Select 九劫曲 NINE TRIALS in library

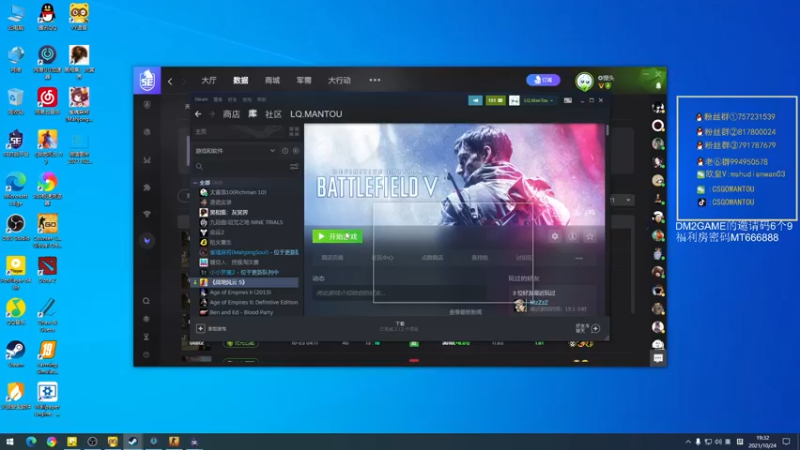tap(245, 222)
